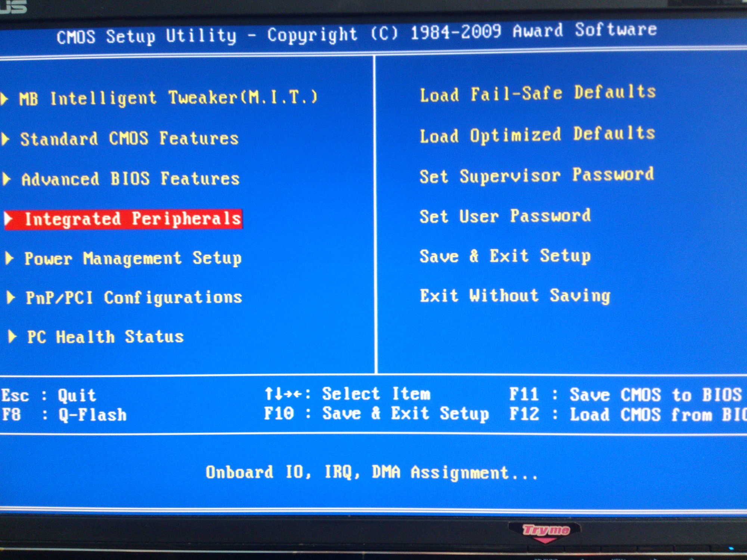
Task: Click arrow next to Standard CMOS Features
Action: click(5, 139)
